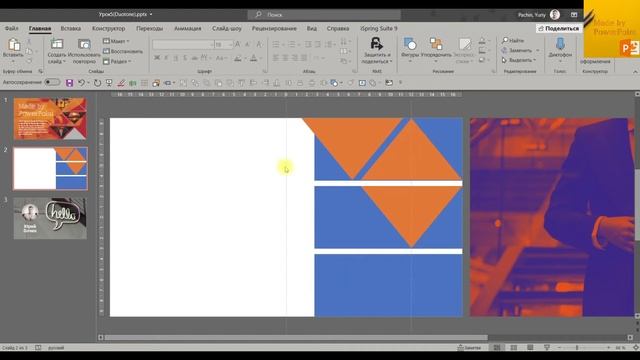Viewport: 640px width, 360px height.
Task: Click the Создать слайд new slide icon
Action: 57,44
